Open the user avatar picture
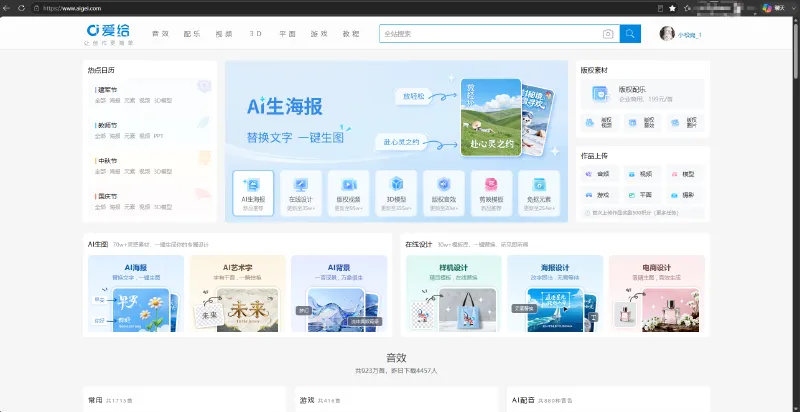Image resolution: width=800 pixels, height=412 pixels. coord(667,34)
